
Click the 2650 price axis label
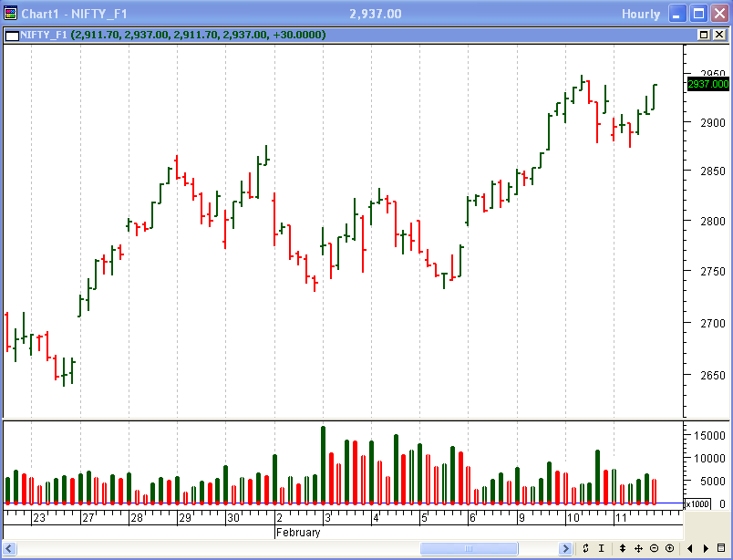tap(713, 375)
